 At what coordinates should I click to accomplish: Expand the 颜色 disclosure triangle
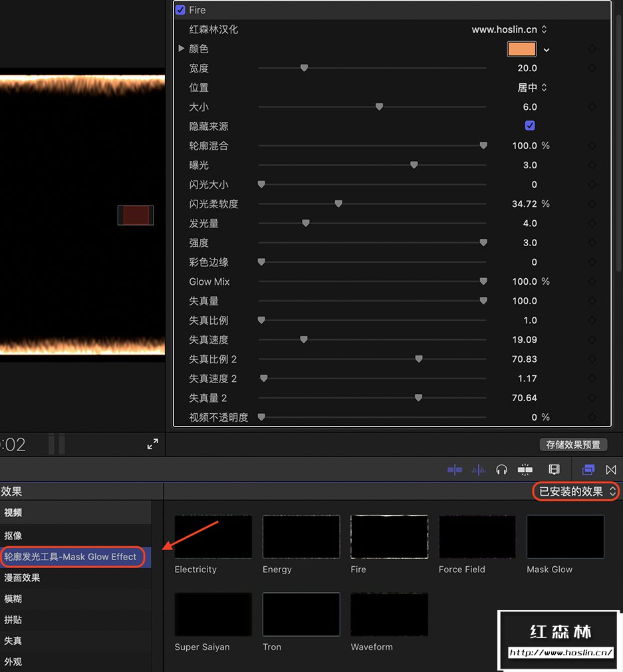pos(181,49)
